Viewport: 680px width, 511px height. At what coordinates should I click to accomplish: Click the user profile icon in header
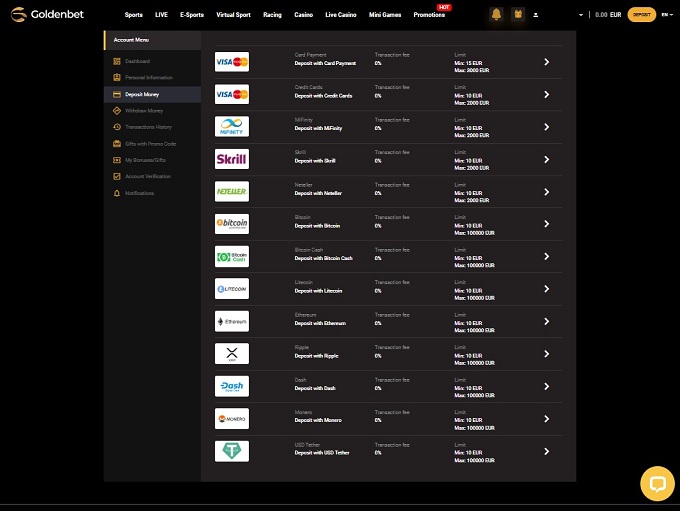coord(536,15)
